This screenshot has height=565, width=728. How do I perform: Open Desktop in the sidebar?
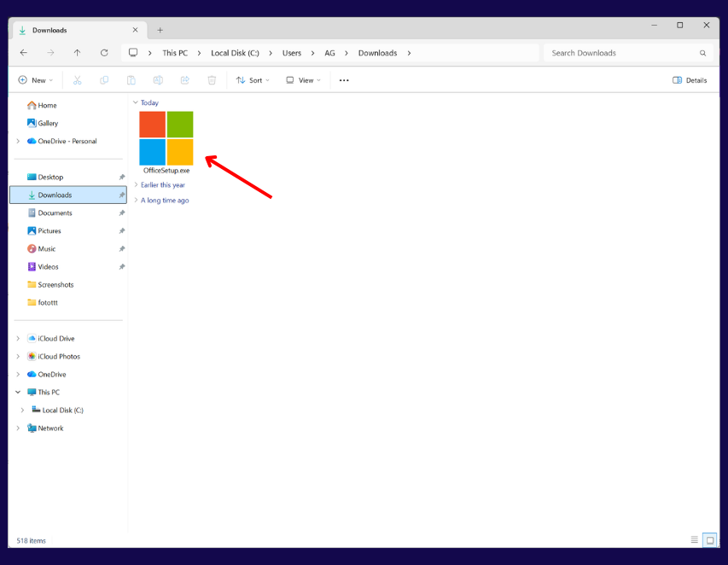[x=45, y=177]
